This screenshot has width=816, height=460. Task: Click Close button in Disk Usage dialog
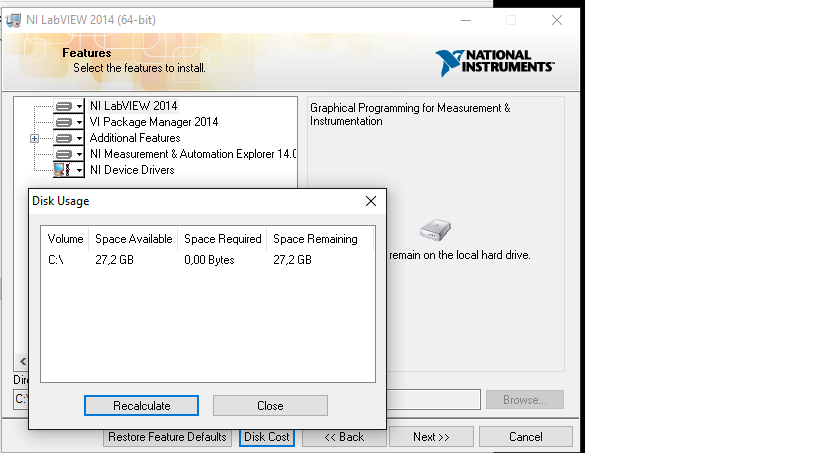coord(270,405)
